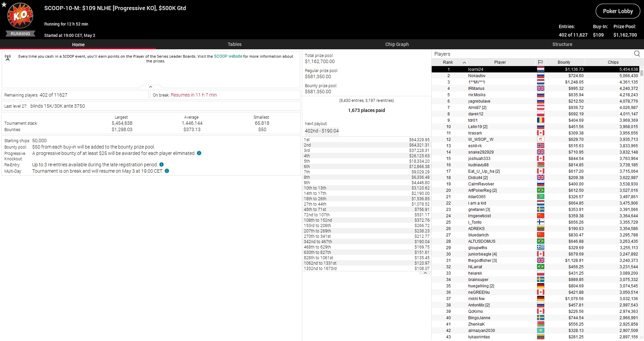Toggle Rank column sort arrow
Screen dimensions: 644x341
pos(464,62)
